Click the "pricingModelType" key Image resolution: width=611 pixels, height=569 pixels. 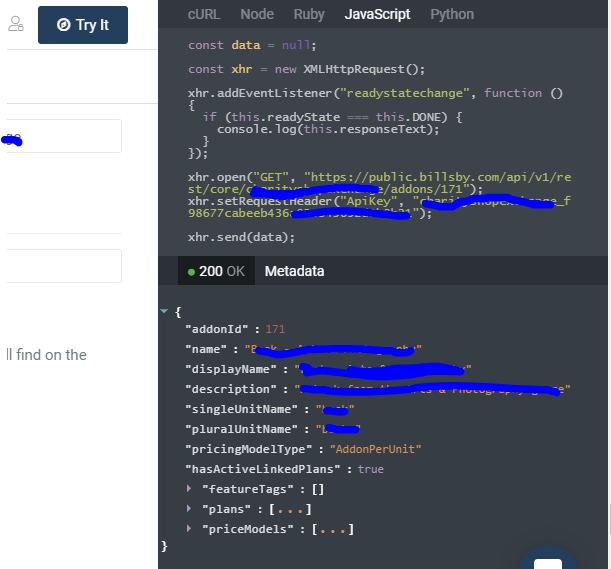(249, 449)
